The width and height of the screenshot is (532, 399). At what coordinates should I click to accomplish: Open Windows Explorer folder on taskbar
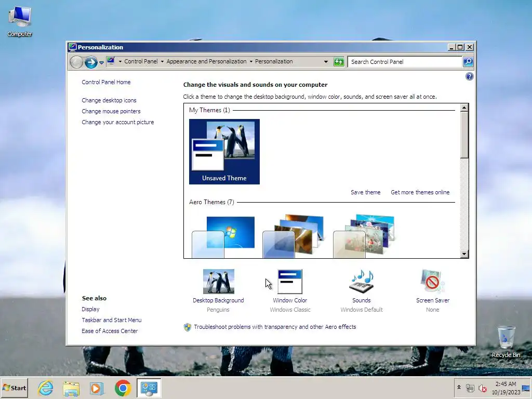click(x=71, y=388)
